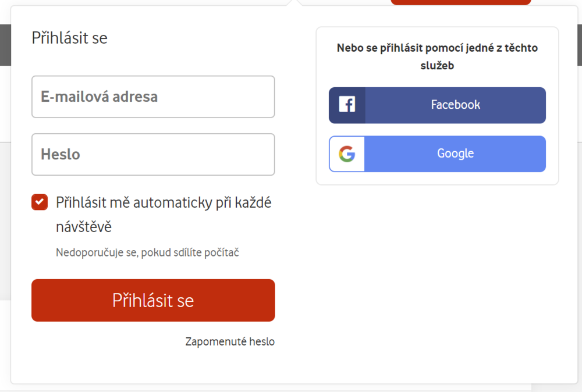
Task: Click "Přihlásit mě automaticky při každé návštěvě" label
Action: coord(164,203)
